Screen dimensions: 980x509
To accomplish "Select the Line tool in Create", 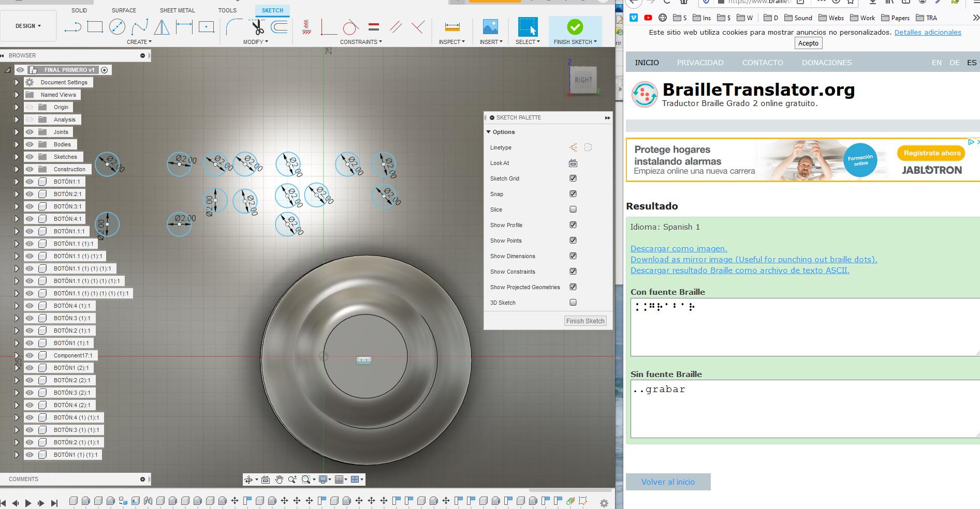I will click(x=72, y=27).
